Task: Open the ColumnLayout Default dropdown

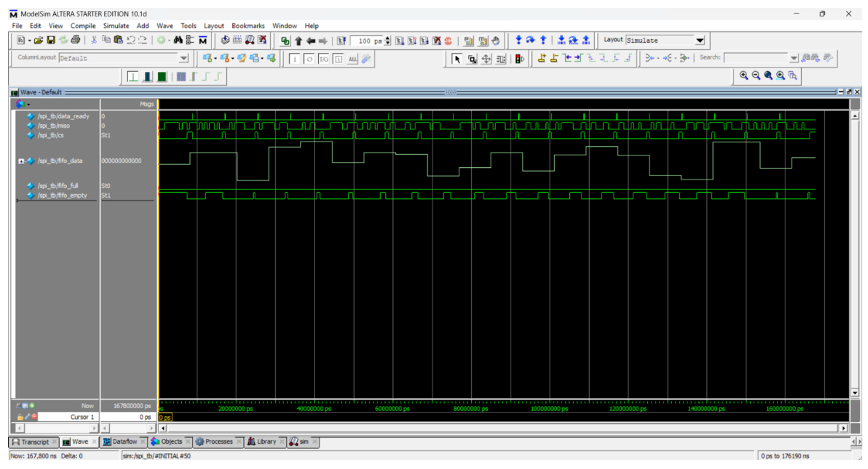Action: click(x=184, y=58)
